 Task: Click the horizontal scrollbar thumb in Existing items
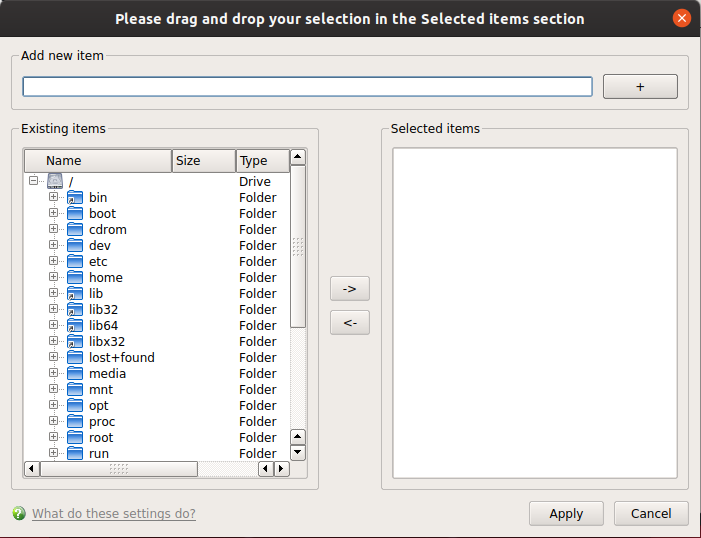119,469
